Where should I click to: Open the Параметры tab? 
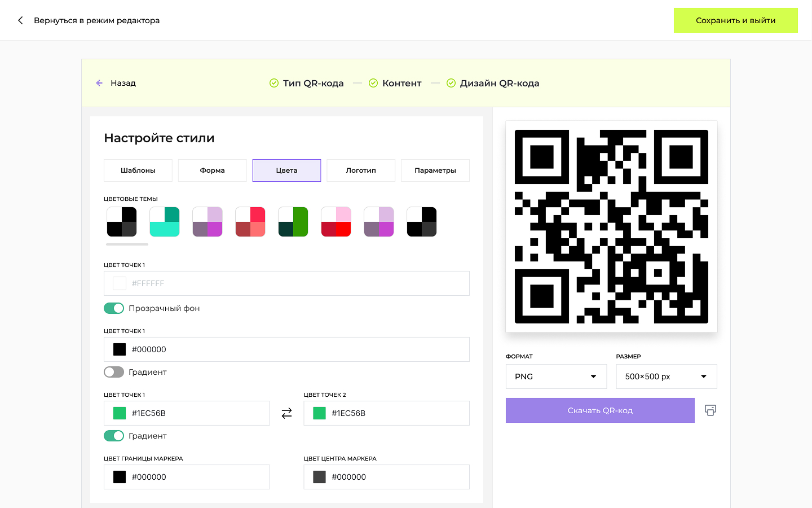435,170
